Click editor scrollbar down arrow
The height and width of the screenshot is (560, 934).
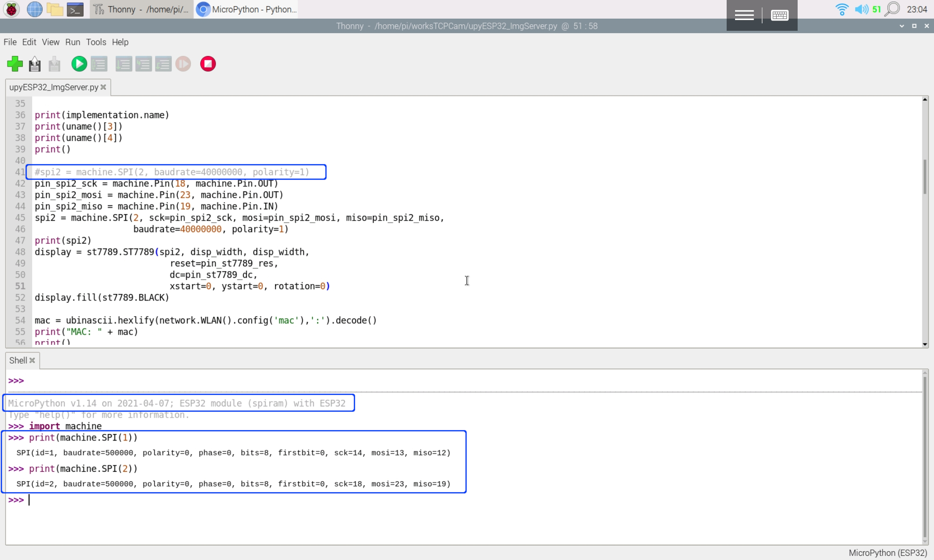point(925,344)
